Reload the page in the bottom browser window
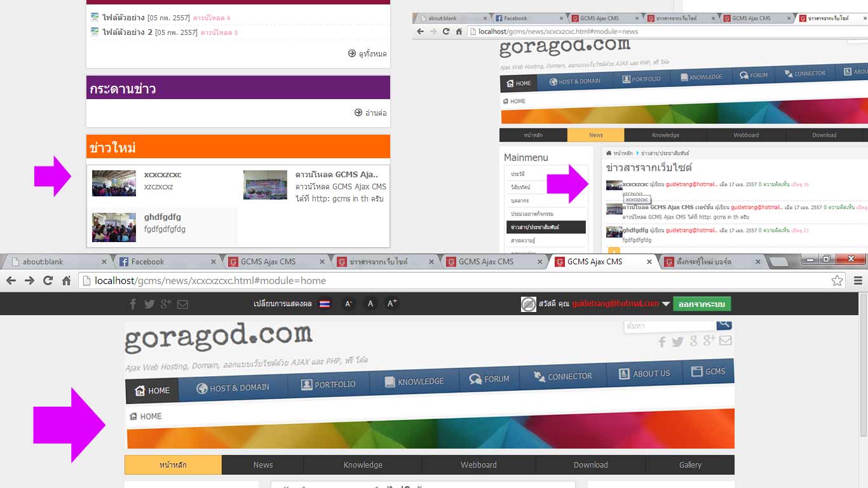The height and width of the screenshot is (488, 868). (48, 280)
